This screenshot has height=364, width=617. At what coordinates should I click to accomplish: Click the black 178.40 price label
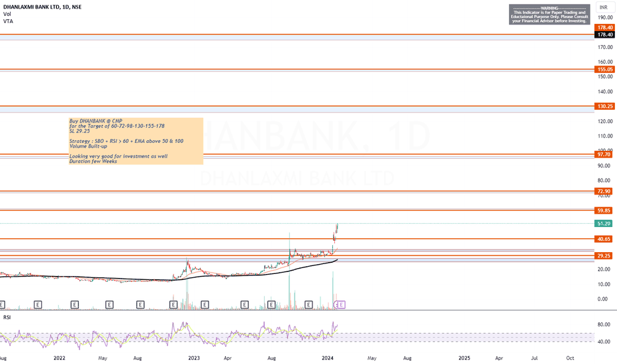605,34
